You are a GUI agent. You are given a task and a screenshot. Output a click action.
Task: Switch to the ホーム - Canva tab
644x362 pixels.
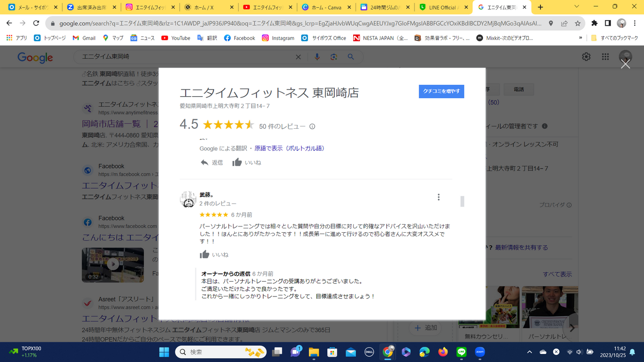(326, 7)
